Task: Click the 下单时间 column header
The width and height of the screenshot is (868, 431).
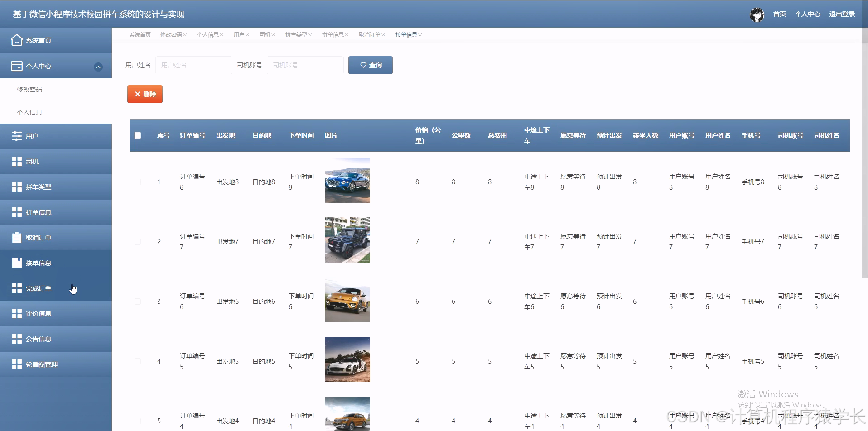Action: (x=301, y=135)
